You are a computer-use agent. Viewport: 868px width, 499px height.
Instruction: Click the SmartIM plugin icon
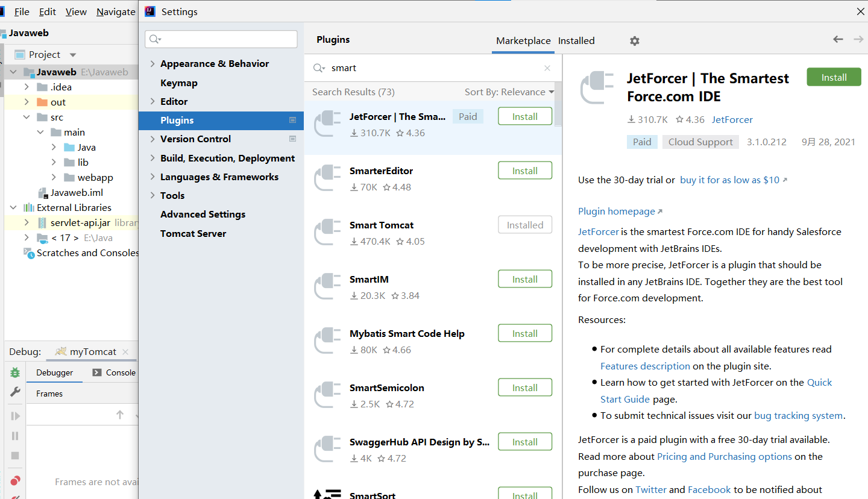(x=328, y=287)
